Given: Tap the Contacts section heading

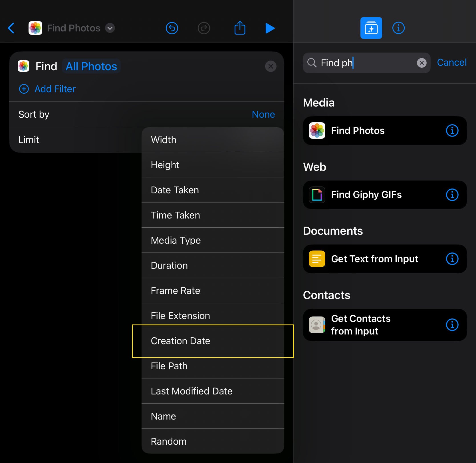Looking at the screenshot, I should click(326, 295).
